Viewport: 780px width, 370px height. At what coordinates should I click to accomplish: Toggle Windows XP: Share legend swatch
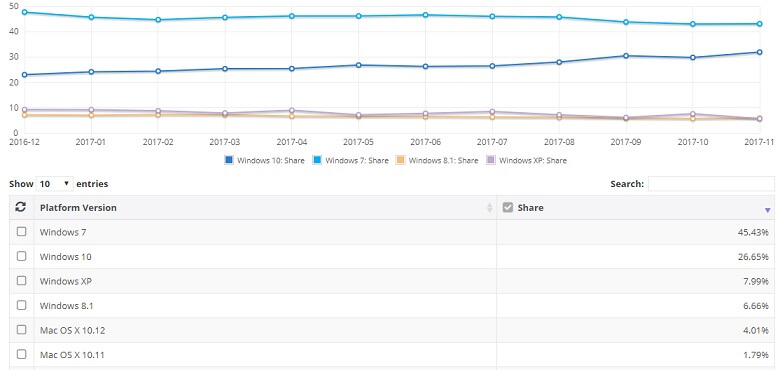[x=491, y=160]
